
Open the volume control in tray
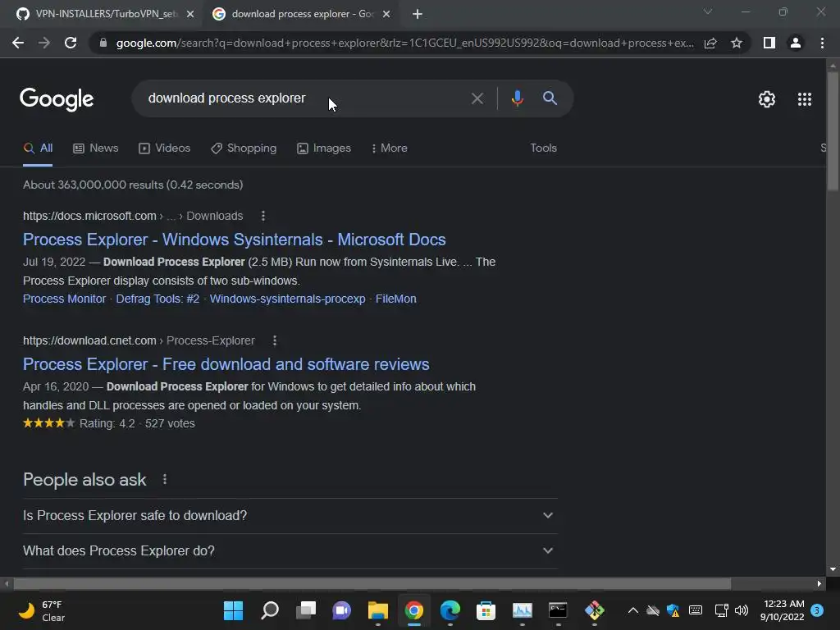pos(742,610)
